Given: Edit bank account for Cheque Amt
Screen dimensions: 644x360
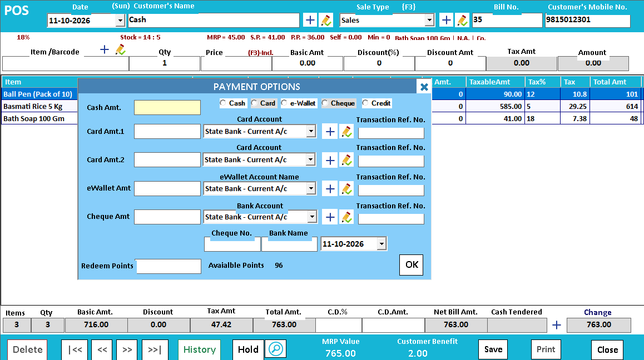Looking at the screenshot, I should pyautogui.click(x=346, y=217).
